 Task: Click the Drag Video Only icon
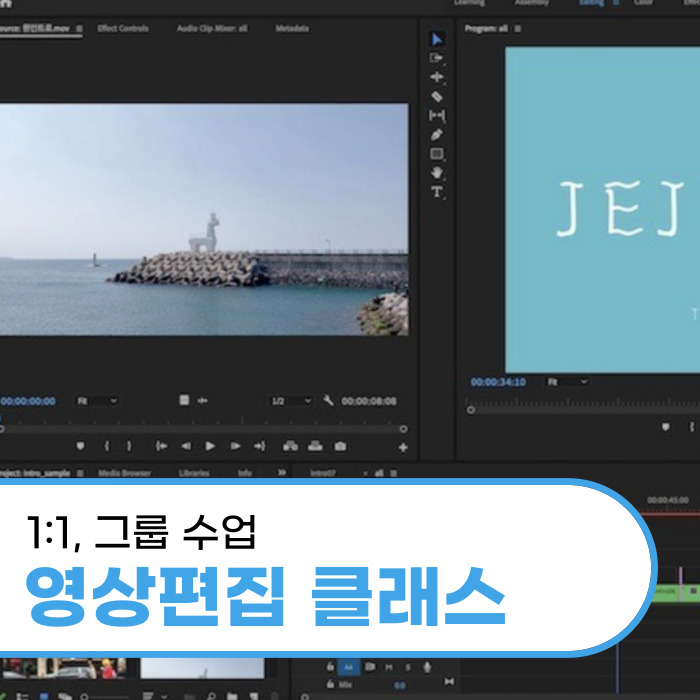184,400
